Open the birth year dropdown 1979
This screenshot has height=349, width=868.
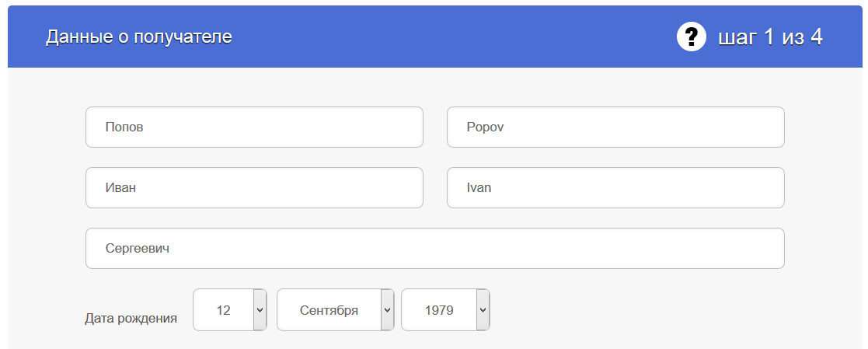[x=445, y=309]
